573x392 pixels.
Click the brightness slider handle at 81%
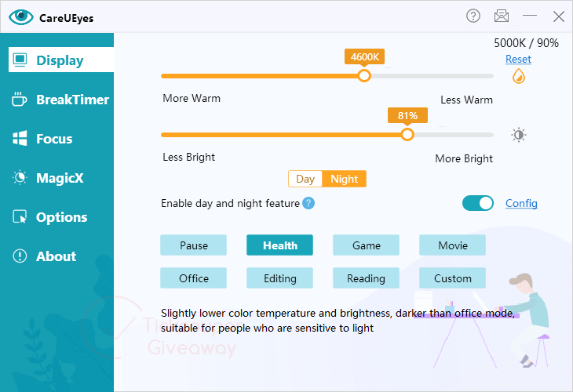(x=407, y=135)
